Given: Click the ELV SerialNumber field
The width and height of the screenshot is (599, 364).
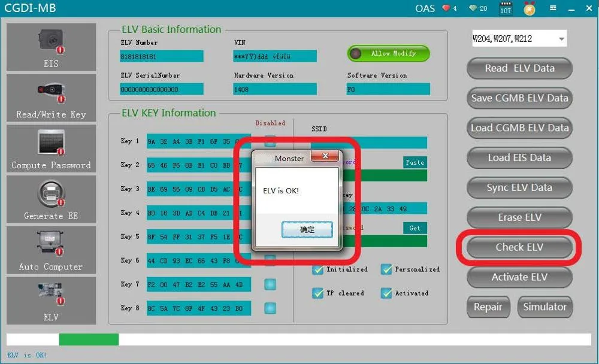Looking at the screenshot, I should [162, 89].
